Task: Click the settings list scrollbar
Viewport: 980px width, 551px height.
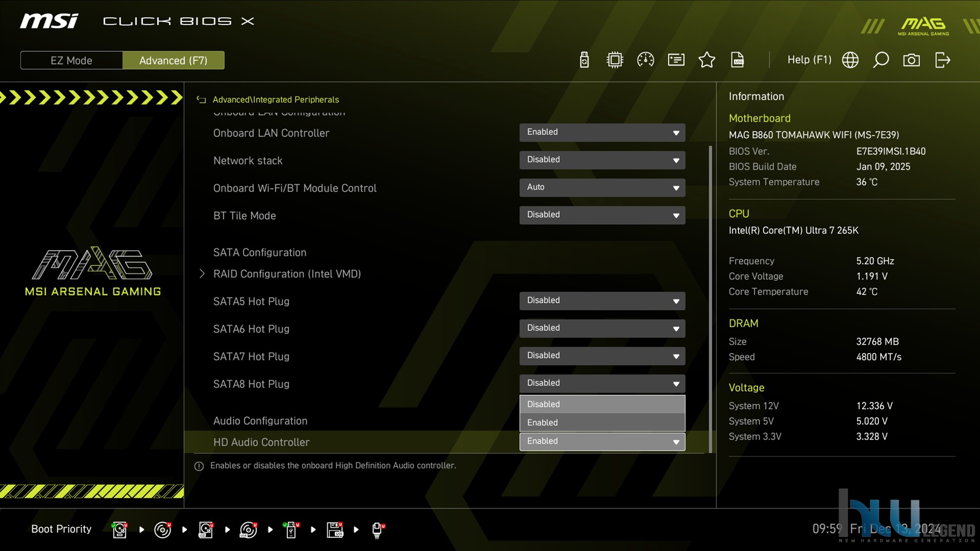Action: click(710, 299)
